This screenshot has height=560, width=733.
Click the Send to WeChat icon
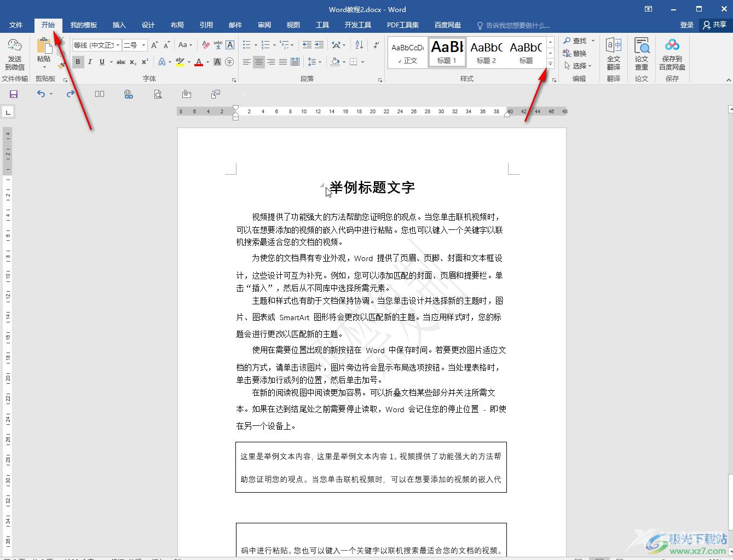click(x=15, y=46)
